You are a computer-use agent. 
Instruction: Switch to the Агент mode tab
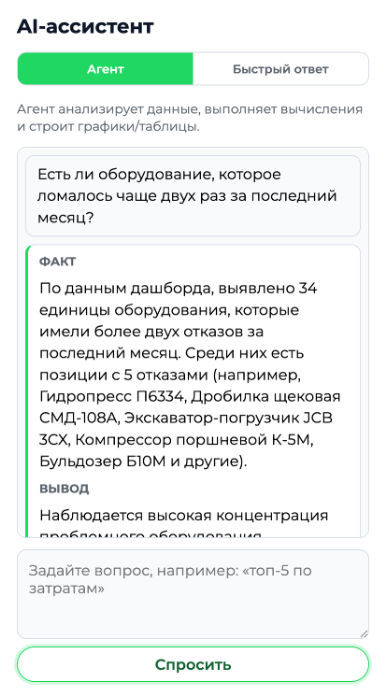coord(105,69)
